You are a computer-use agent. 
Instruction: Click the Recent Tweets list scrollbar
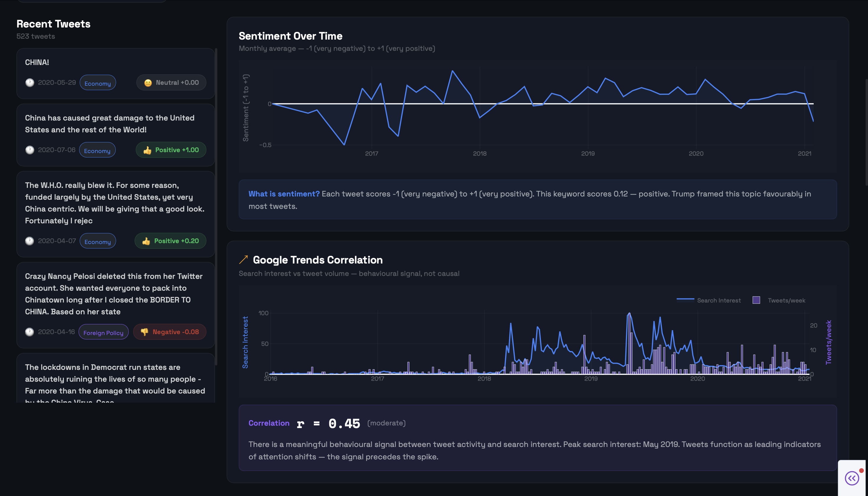216,204
